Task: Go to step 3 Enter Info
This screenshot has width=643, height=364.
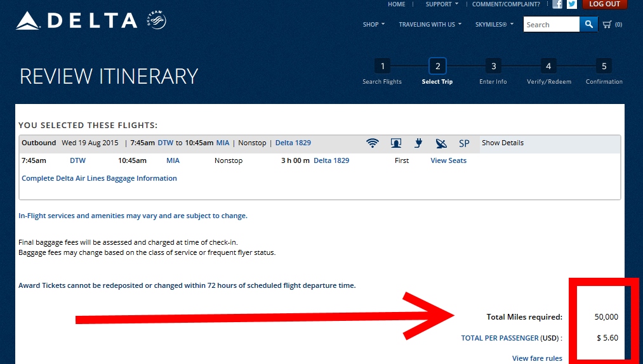Action: coord(493,71)
